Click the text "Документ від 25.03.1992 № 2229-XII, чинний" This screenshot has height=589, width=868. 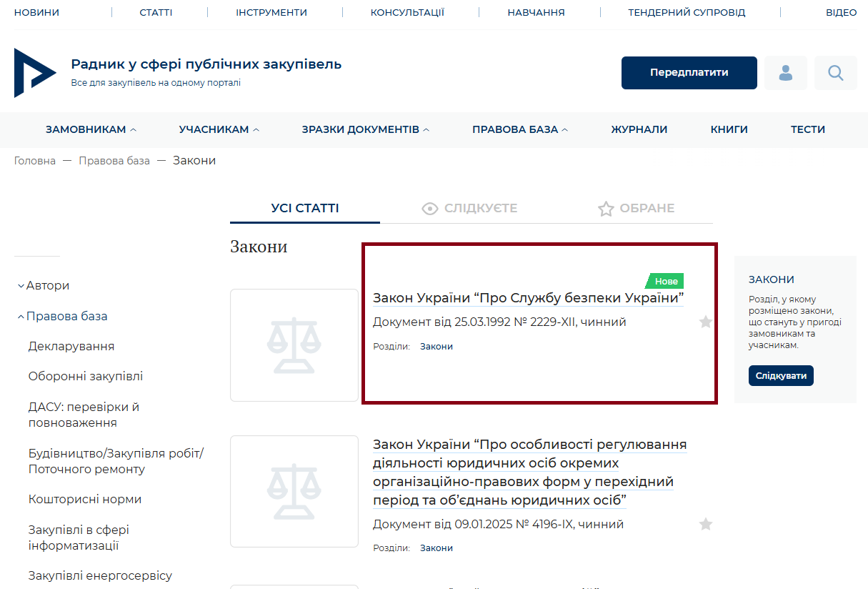click(499, 322)
